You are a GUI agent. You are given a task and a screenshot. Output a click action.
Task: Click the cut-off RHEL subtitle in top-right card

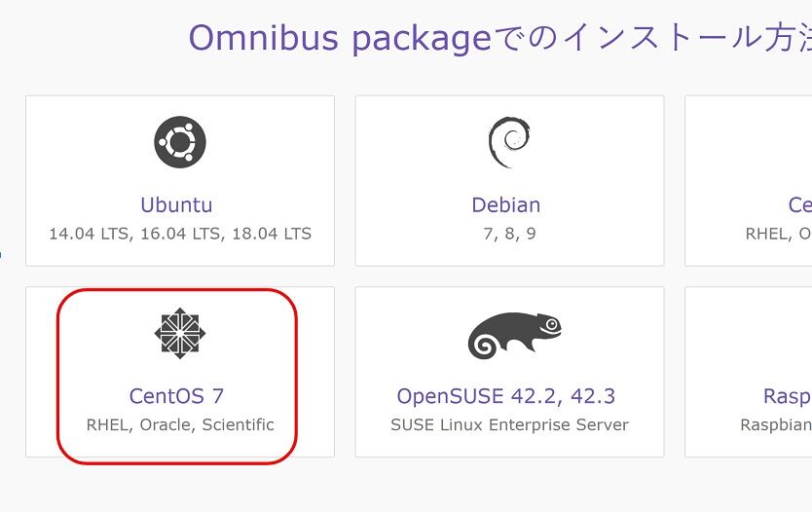[x=779, y=234]
